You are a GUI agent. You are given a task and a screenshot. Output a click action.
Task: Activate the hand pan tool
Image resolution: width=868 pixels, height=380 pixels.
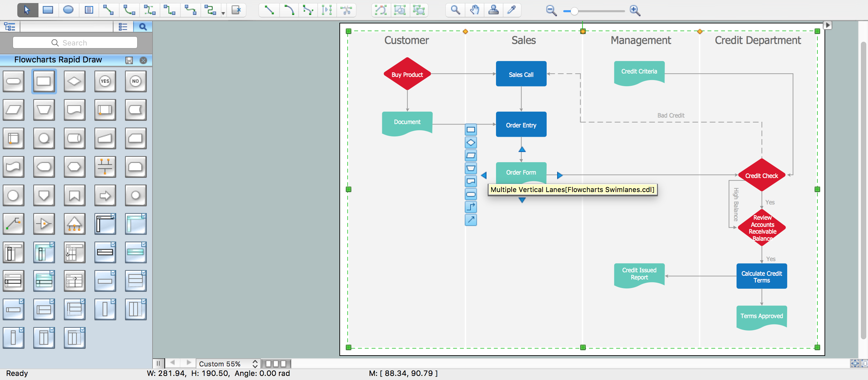coord(475,10)
